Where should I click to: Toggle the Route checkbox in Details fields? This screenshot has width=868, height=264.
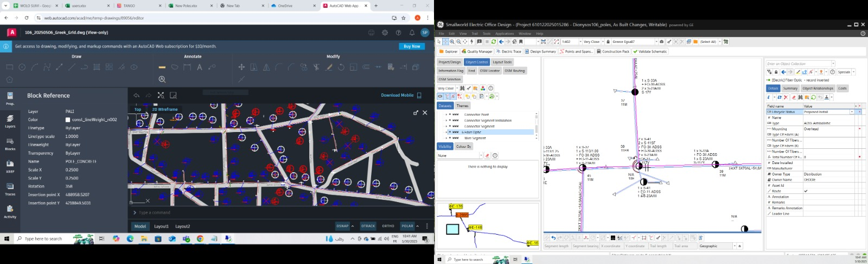pos(806,191)
